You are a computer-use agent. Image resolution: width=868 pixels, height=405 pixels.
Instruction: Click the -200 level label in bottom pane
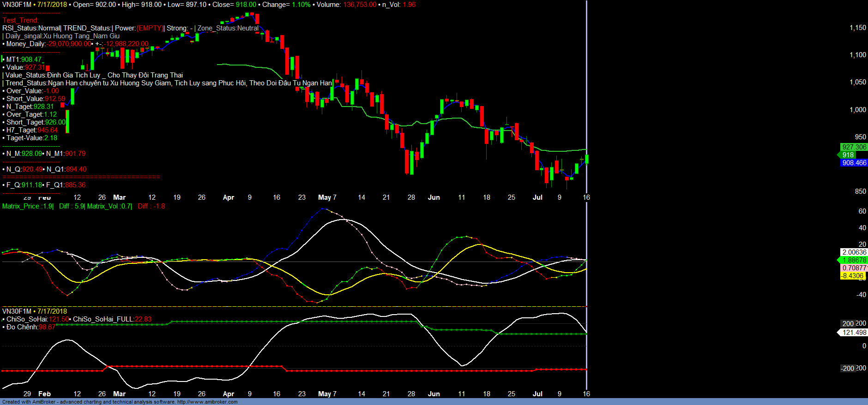click(847, 368)
